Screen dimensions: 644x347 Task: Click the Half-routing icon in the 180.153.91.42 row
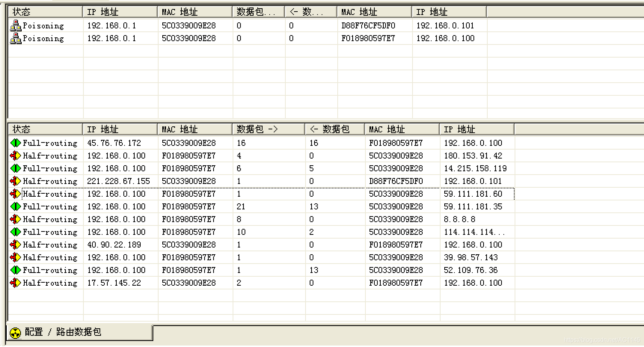tap(16, 156)
